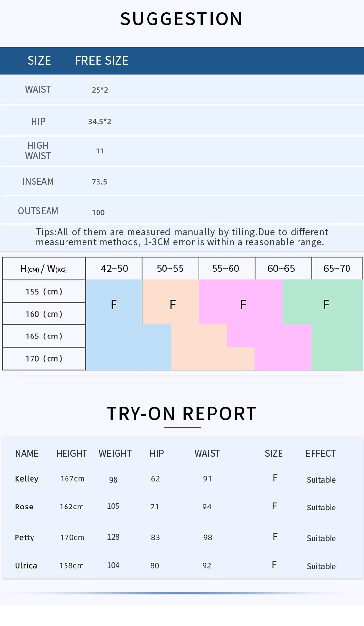
Task: Click the blue F size block
Action: [114, 305]
